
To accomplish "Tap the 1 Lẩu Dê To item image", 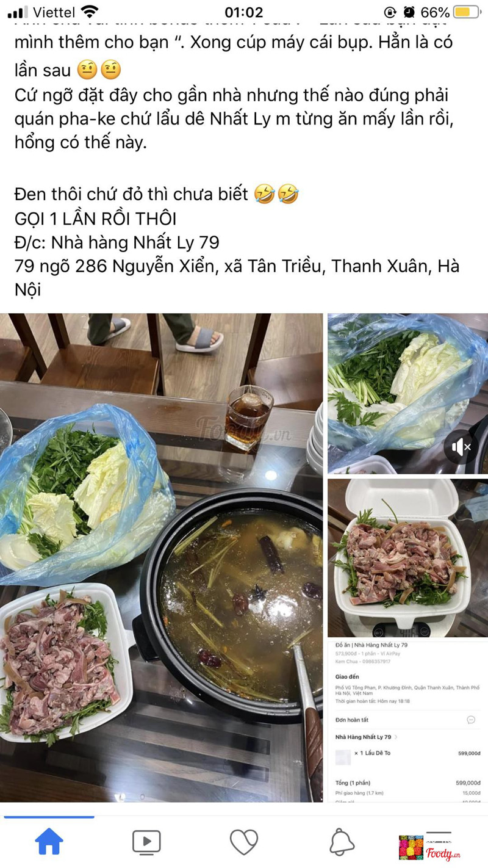I will tap(343, 757).
